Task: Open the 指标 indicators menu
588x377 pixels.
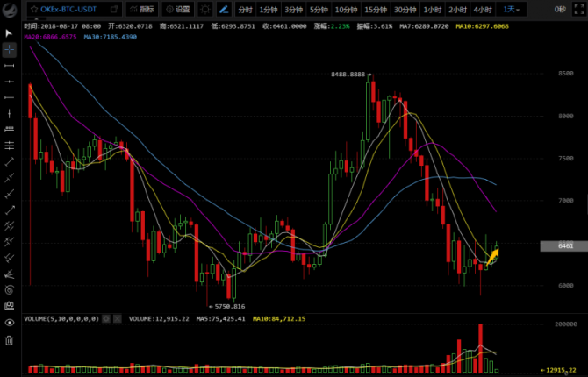Action: pyautogui.click(x=142, y=10)
